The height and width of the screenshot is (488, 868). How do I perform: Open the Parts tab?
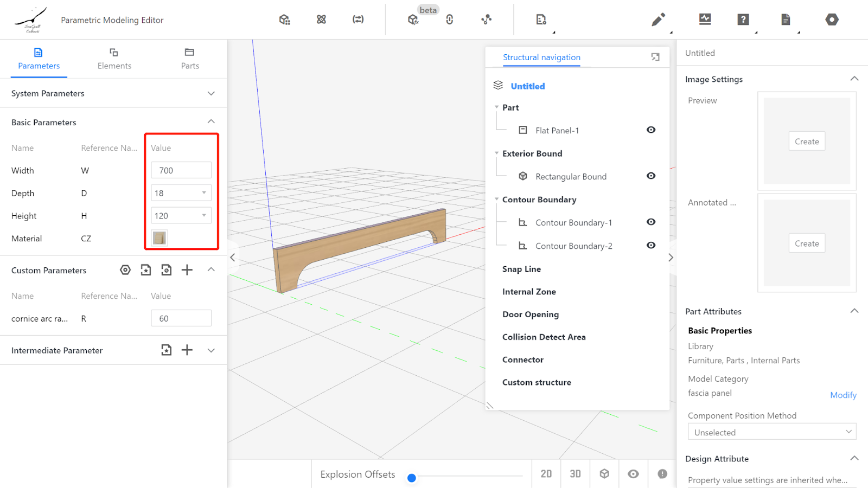[190, 59]
